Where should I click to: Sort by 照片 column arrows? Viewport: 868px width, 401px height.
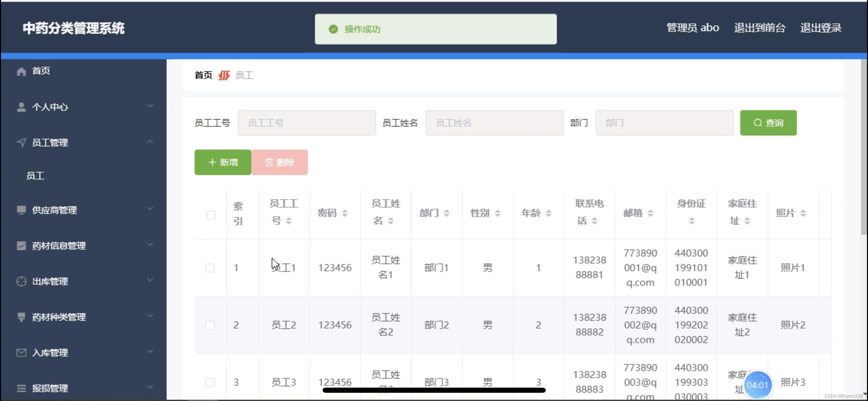[x=803, y=213]
